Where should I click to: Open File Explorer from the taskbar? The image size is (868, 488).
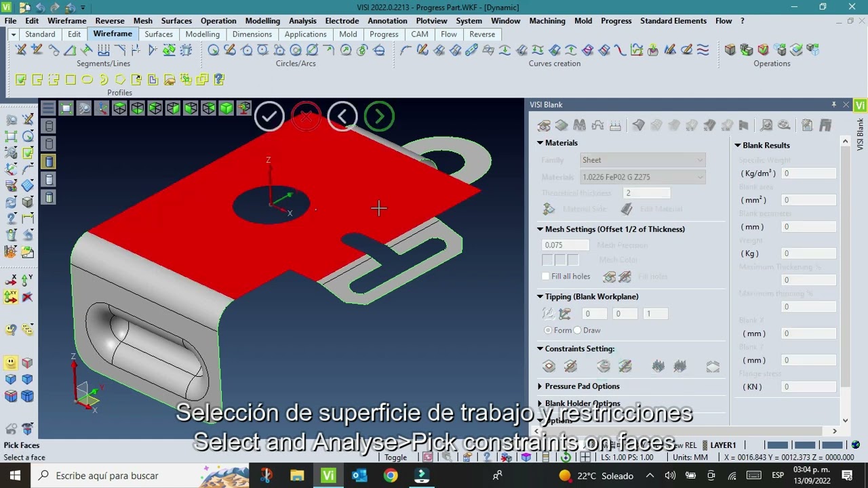[297, 475]
